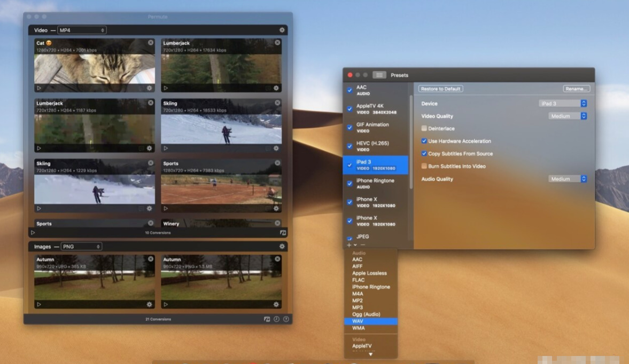Toggle Use Hardware Acceleration checkbox
Image resolution: width=629 pixels, height=364 pixels.
click(x=424, y=141)
